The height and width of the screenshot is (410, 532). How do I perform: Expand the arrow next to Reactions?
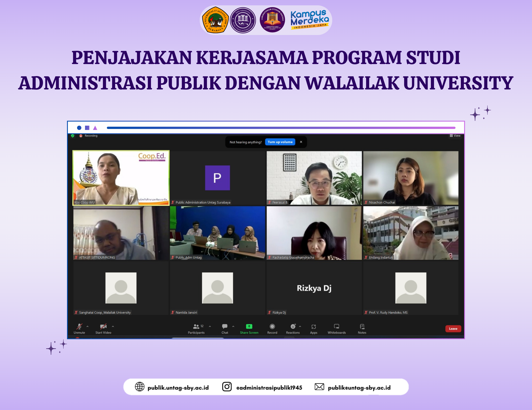(x=300, y=326)
